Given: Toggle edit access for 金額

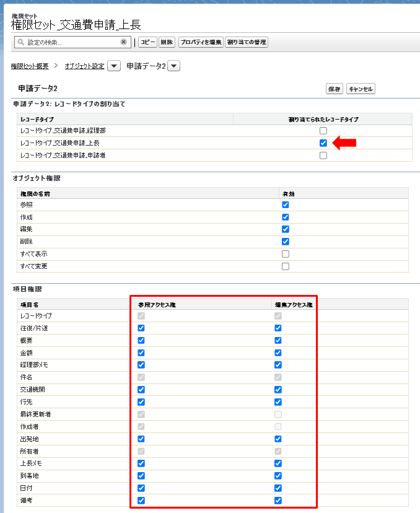Looking at the screenshot, I should pos(278,353).
